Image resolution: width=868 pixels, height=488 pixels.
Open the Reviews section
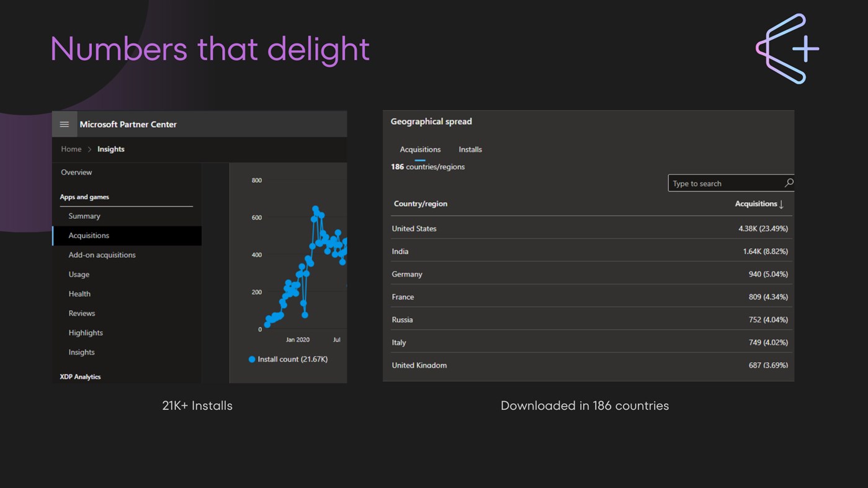81,313
